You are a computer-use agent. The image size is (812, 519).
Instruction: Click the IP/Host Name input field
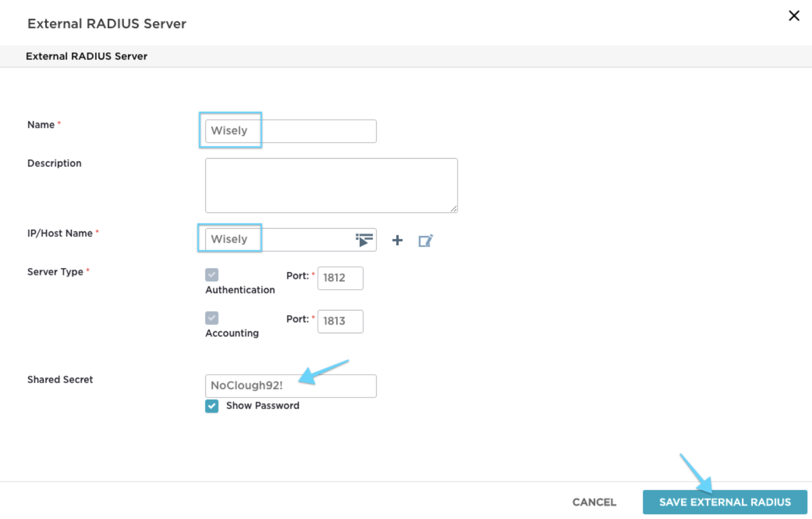coord(280,240)
